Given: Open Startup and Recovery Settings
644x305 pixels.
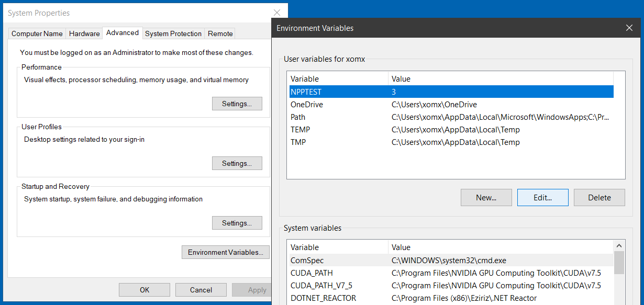Looking at the screenshot, I should point(237,222).
